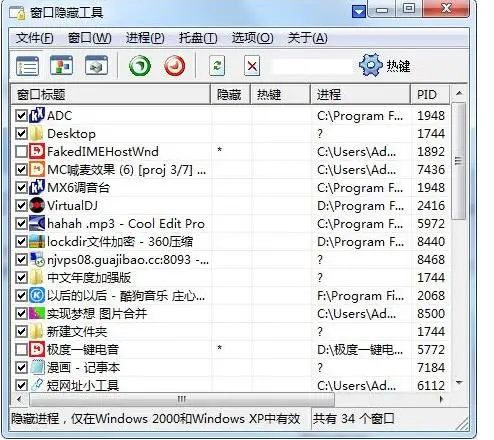The image size is (494, 440).
Task: Click the ADC row kX icon
Action: click(x=37, y=115)
